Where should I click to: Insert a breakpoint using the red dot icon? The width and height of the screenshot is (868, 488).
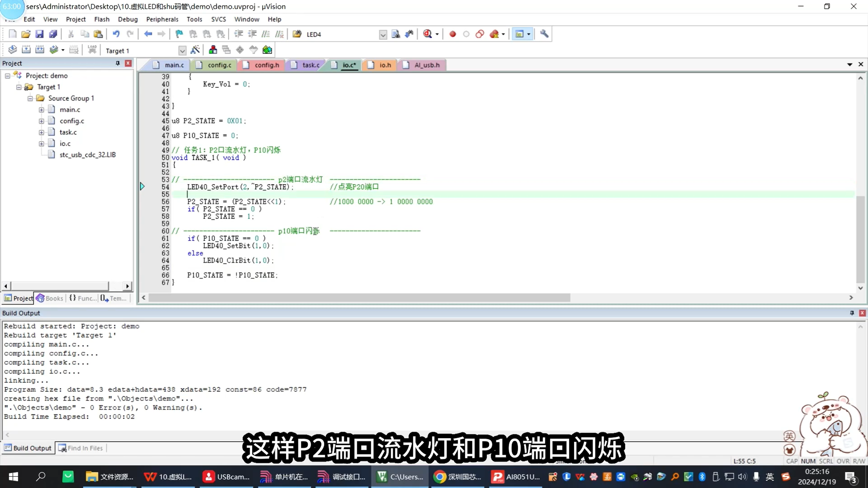click(x=452, y=34)
